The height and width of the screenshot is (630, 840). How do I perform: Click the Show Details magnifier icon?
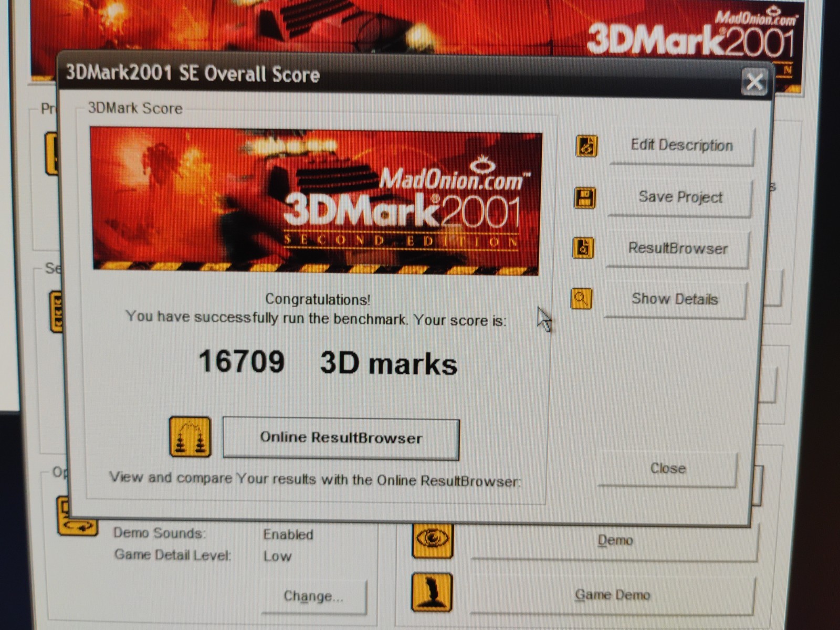(581, 298)
